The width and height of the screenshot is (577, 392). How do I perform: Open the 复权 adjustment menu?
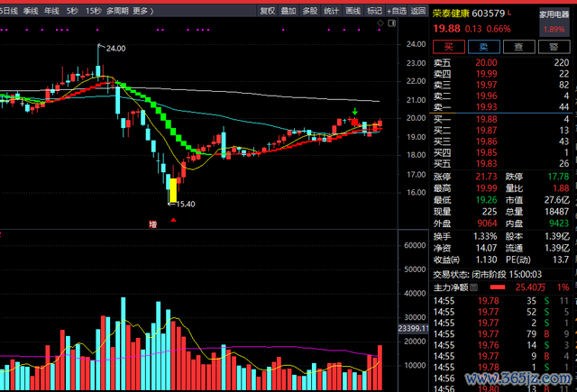267,11
